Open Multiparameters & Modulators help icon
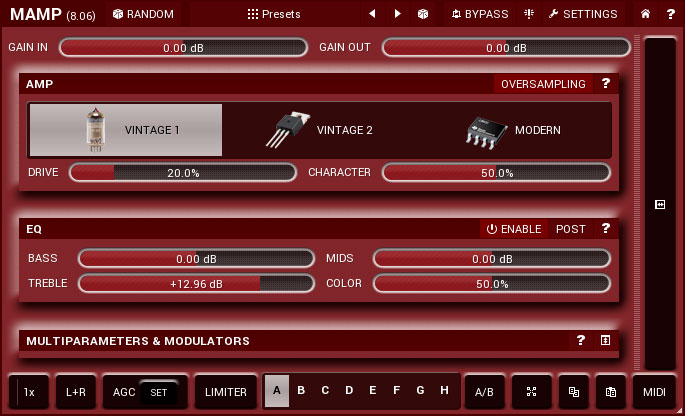The height and width of the screenshot is (416, 685). click(581, 340)
